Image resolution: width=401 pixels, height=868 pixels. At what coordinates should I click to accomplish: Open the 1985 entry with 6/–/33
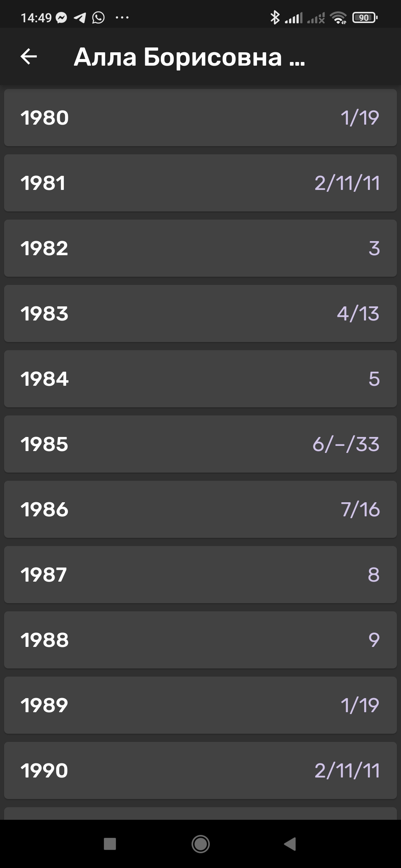(200, 444)
